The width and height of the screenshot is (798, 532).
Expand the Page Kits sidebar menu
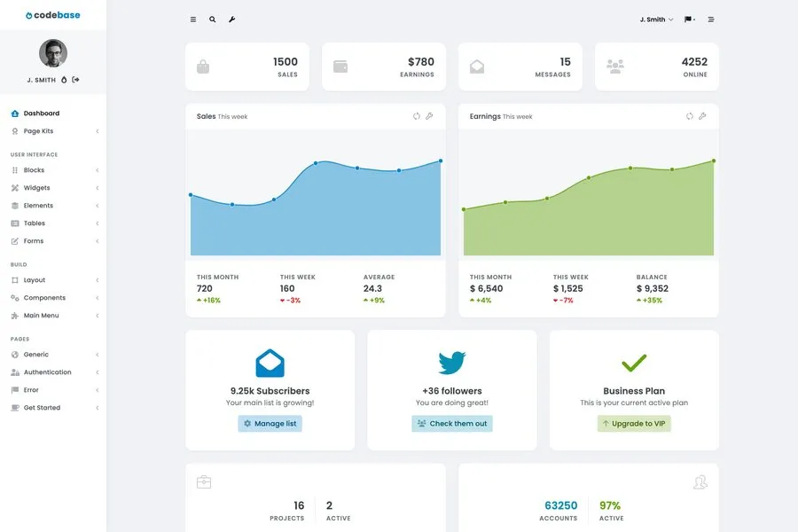(x=38, y=131)
